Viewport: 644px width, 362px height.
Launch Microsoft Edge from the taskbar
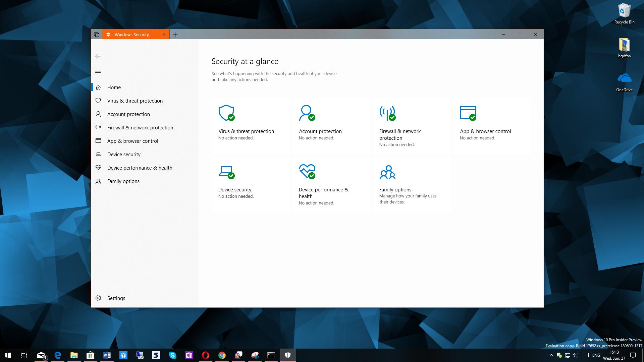58,355
